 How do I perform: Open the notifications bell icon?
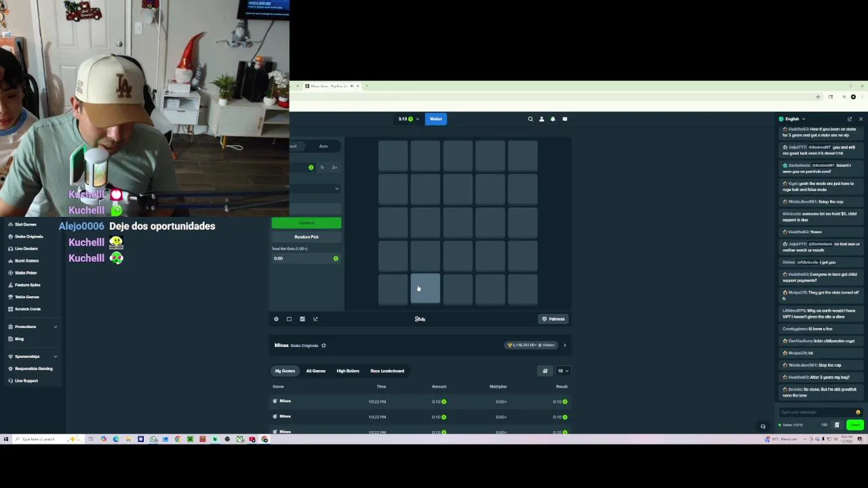coord(553,119)
